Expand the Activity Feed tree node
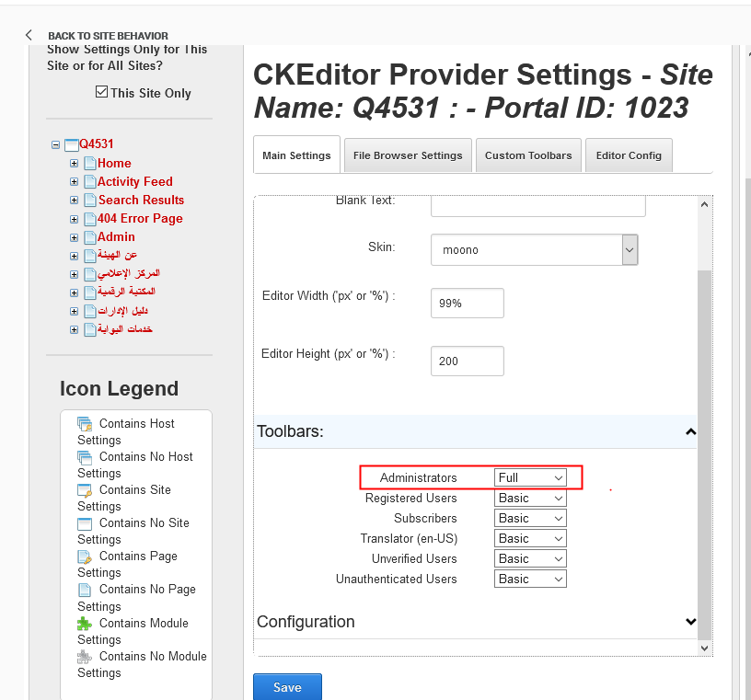The height and width of the screenshot is (700, 751). coord(74,182)
